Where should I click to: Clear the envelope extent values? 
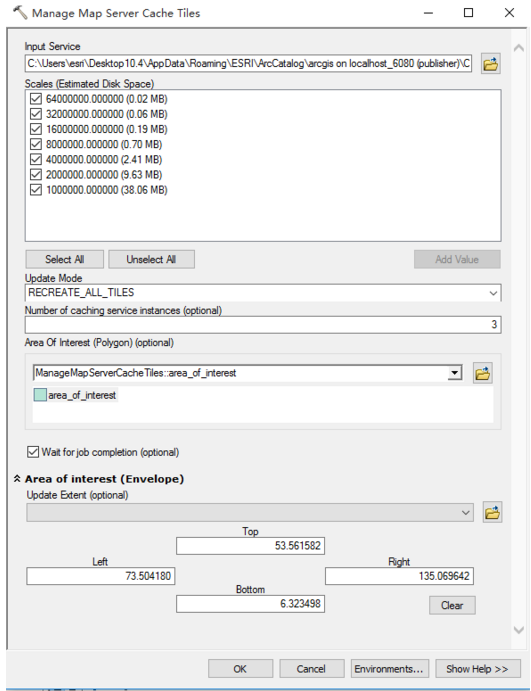click(x=452, y=606)
